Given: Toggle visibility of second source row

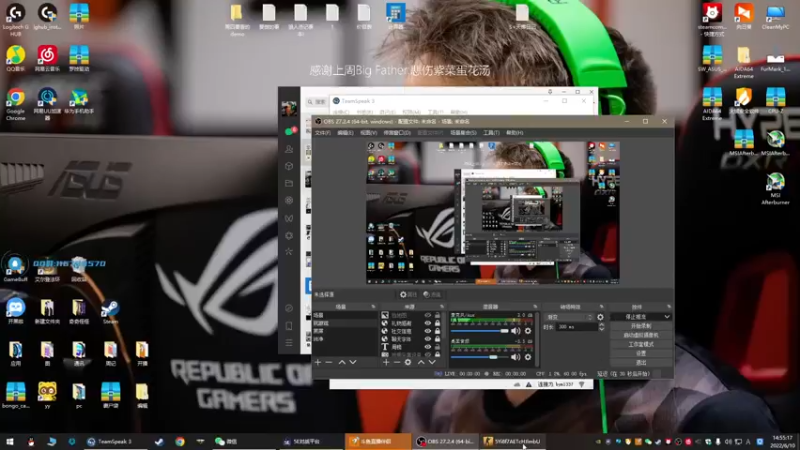Looking at the screenshot, I should point(428,323).
